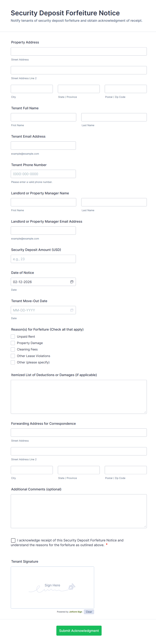Focus Property Address Street Address field

tap(79, 52)
